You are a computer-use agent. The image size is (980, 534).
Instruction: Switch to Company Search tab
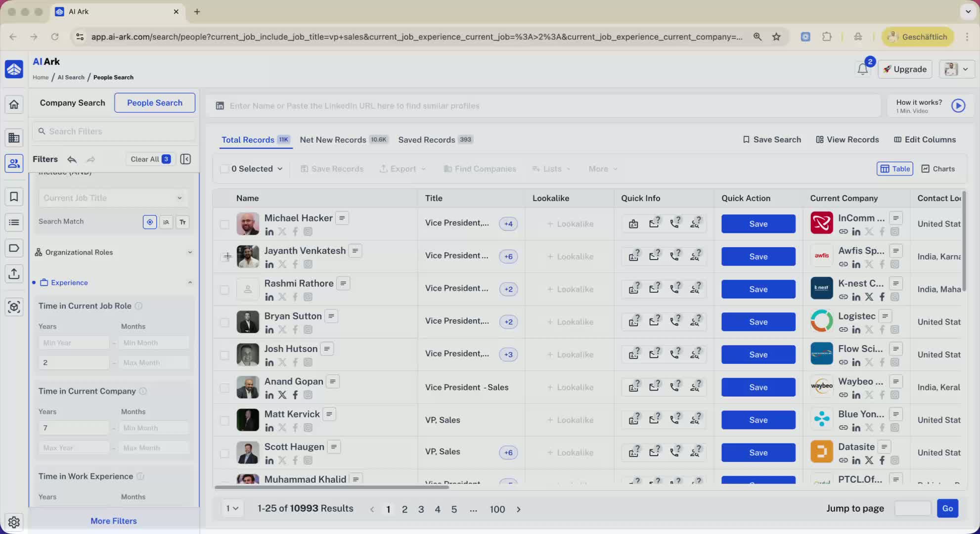click(72, 103)
